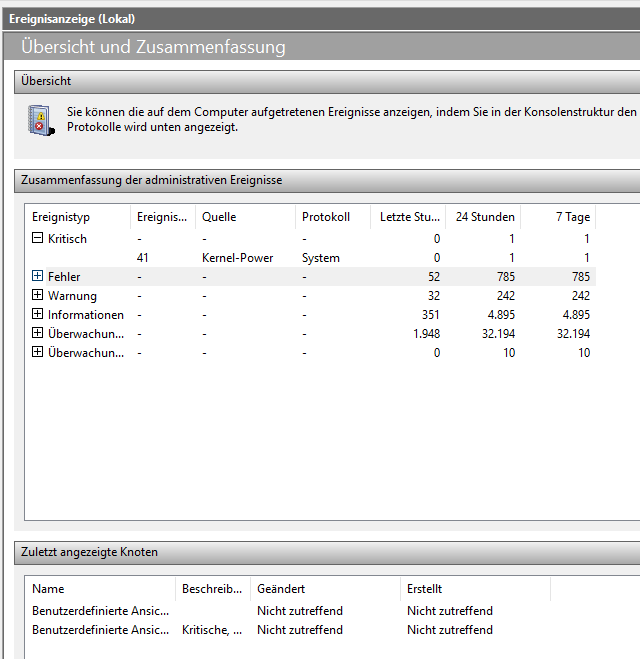Expand the Informationen event row
The image size is (640, 659).
pos(37,314)
